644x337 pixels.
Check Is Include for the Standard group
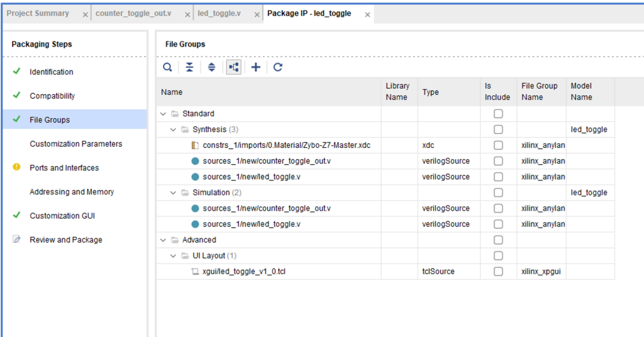(498, 114)
